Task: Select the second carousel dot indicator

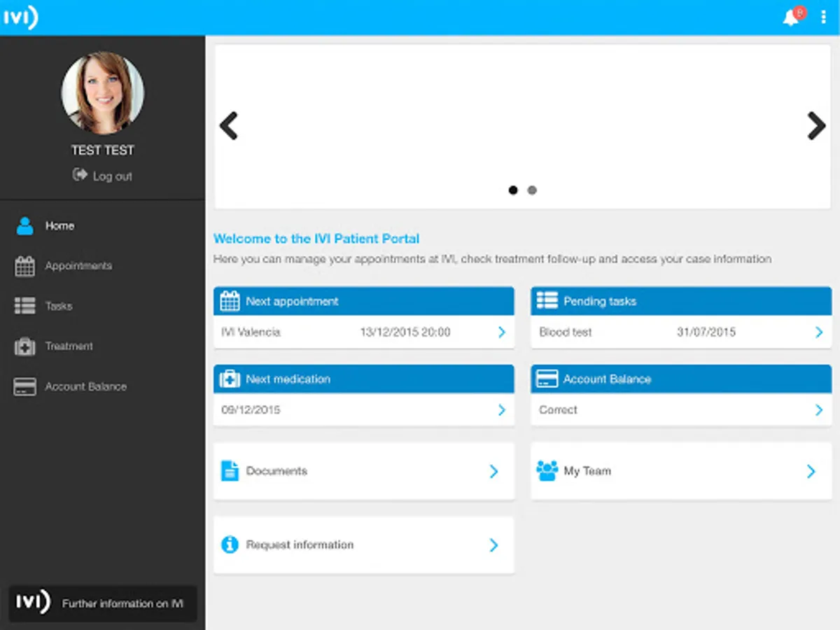Action: (532, 190)
